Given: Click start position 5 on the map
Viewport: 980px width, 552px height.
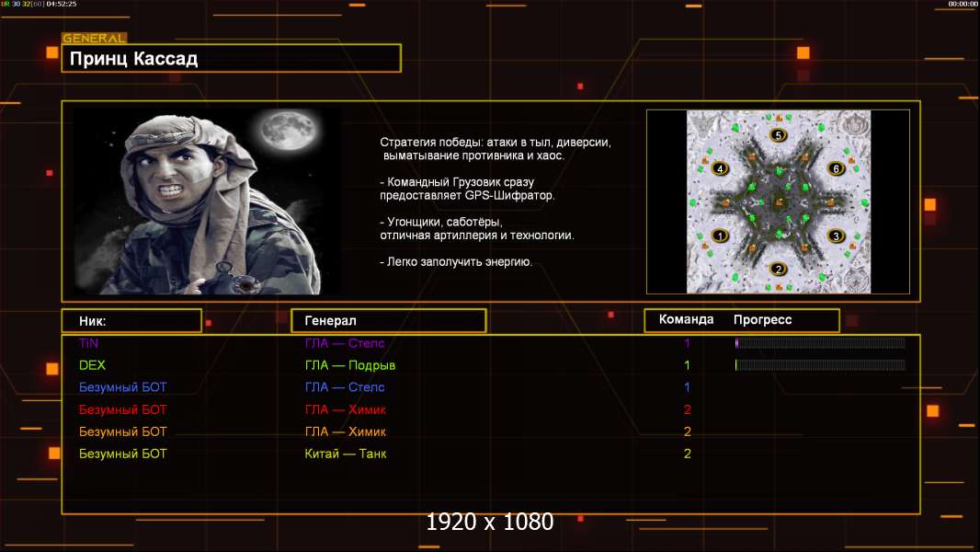Looking at the screenshot, I should 778,135.
